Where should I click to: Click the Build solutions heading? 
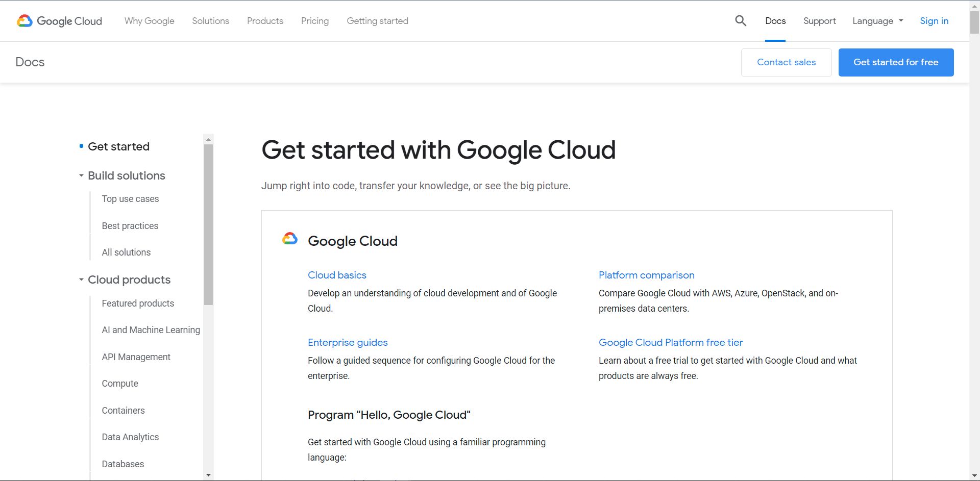[127, 175]
